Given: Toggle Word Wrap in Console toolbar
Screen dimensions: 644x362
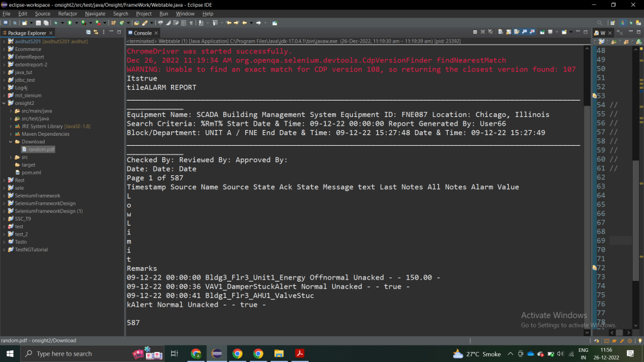Looking at the screenshot, I should [517, 32].
